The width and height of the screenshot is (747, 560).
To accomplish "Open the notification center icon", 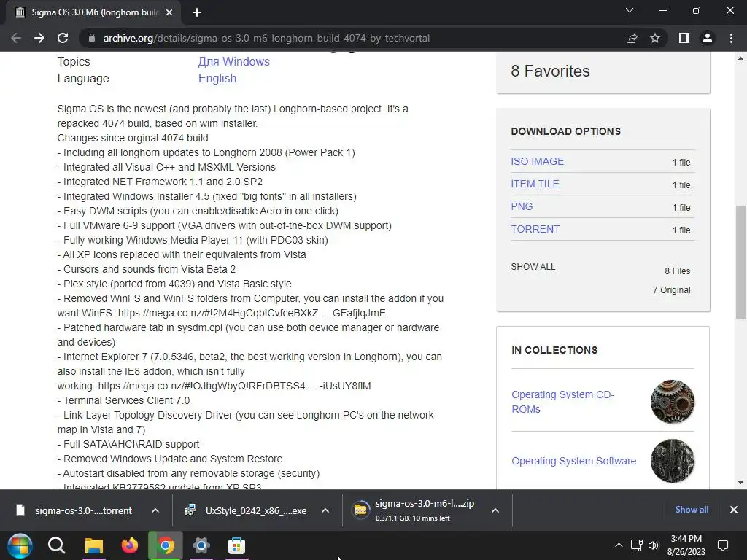I will pos(723,545).
